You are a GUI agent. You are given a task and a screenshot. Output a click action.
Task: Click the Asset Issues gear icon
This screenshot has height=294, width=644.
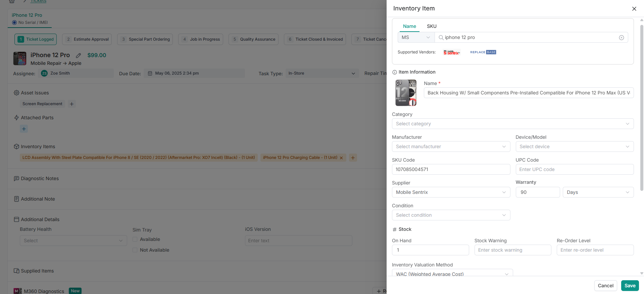[x=16, y=93]
